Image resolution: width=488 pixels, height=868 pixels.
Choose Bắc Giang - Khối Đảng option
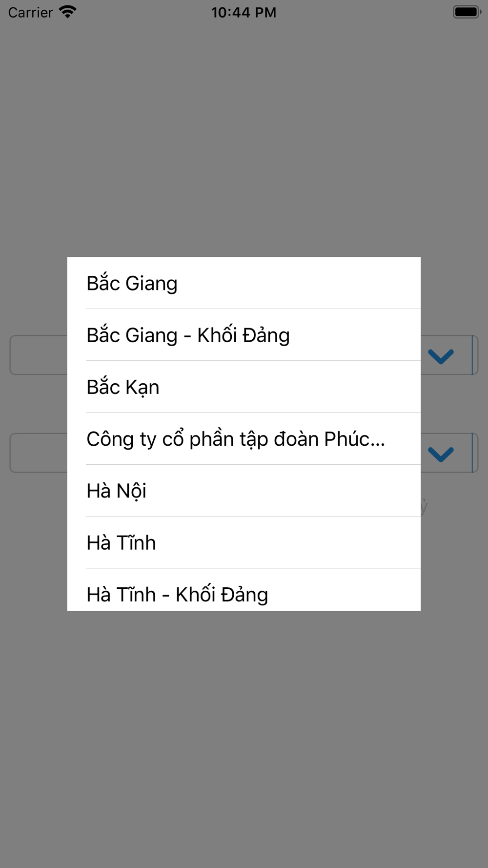(244, 335)
